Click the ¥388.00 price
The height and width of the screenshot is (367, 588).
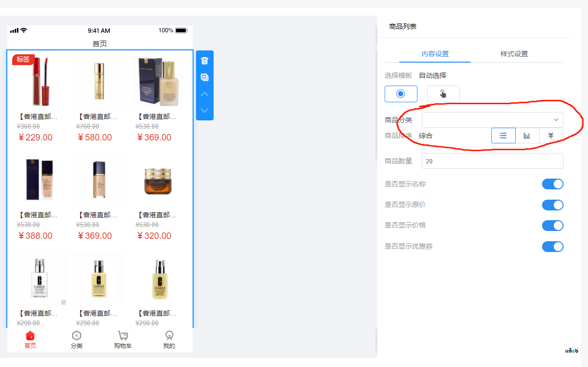tap(35, 236)
